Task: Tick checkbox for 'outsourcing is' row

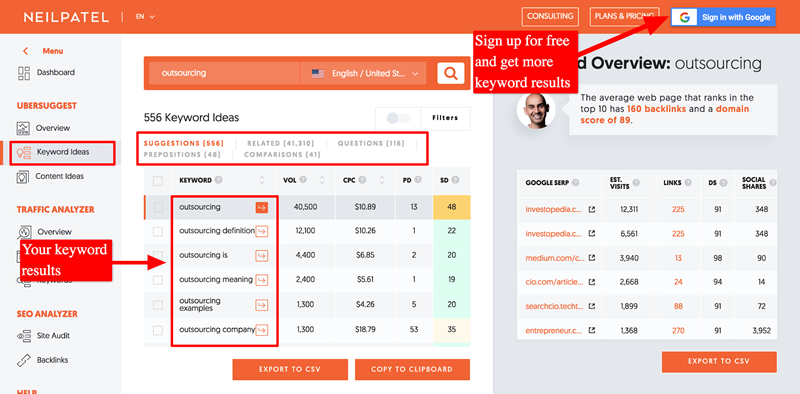Action: point(158,255)
